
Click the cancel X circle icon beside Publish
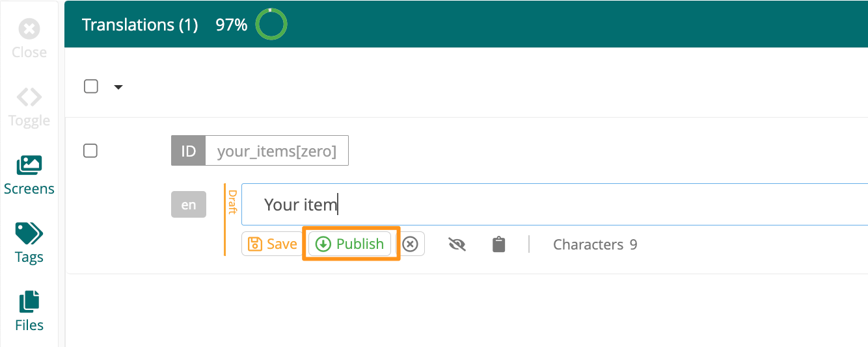410,244
